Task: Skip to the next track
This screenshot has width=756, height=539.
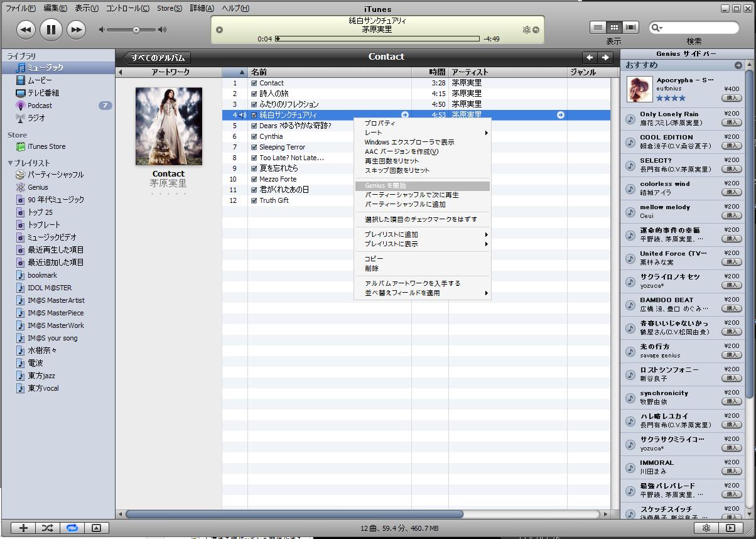Action: point(76,30)
